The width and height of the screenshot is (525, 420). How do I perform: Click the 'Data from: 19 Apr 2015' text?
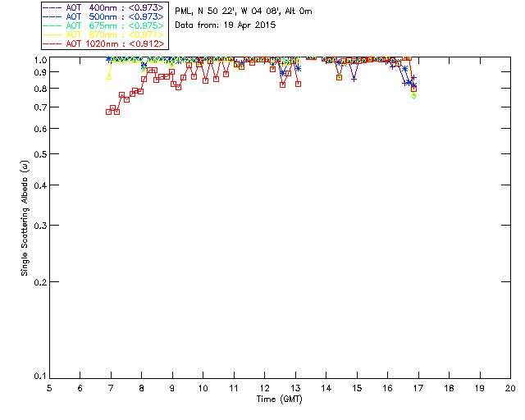(226, 25)
